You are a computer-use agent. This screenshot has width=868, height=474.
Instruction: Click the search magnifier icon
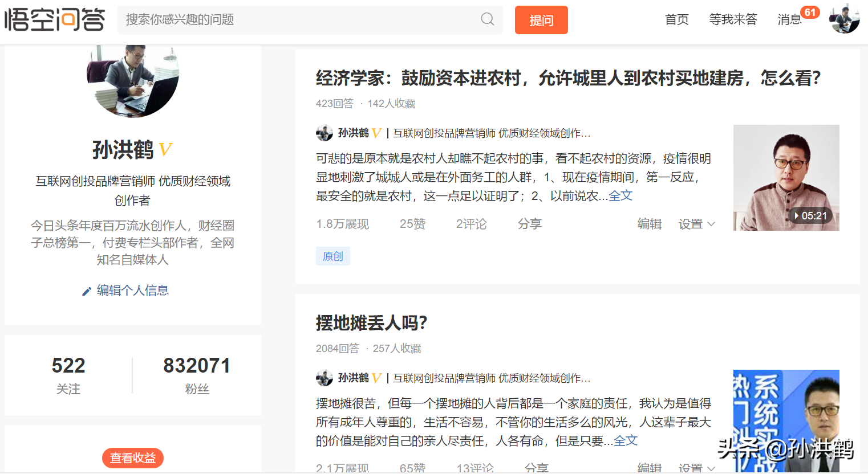click(486, 19)
